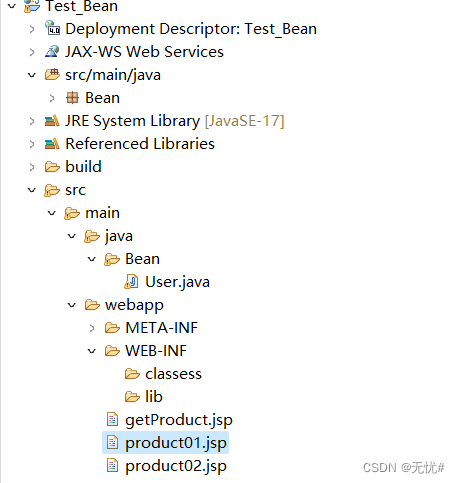Expand the META-INF folder
This screenshot has width=460, height=483.
pyautogui.click(x=92, y=328)
